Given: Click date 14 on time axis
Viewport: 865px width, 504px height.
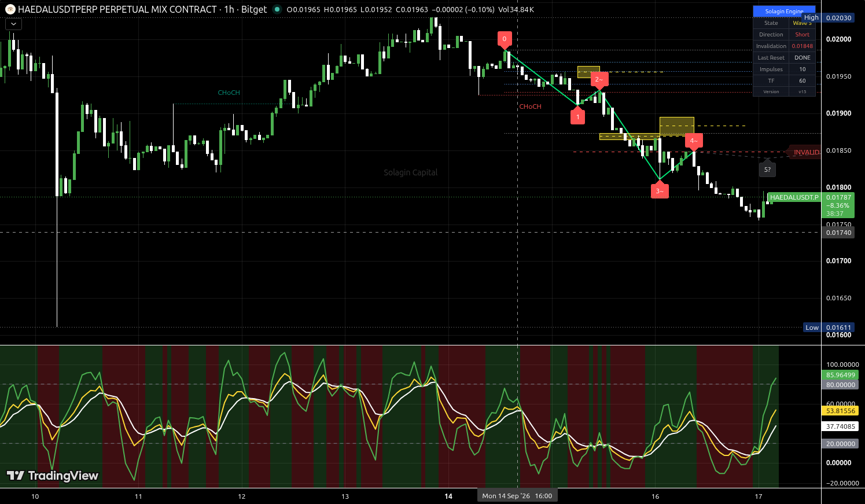Looking at the screenshot, I should (448, 496).
